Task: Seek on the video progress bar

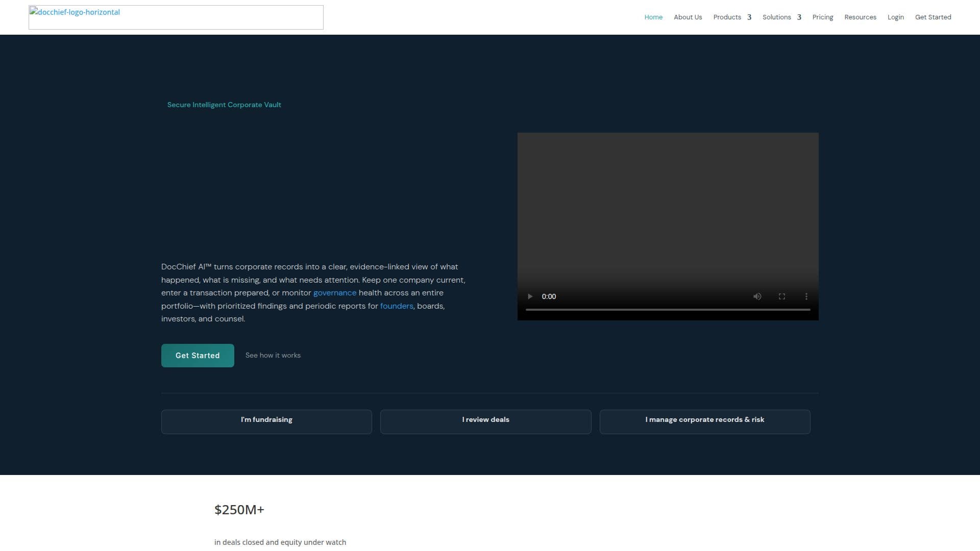Action: [x=668, y=310]
